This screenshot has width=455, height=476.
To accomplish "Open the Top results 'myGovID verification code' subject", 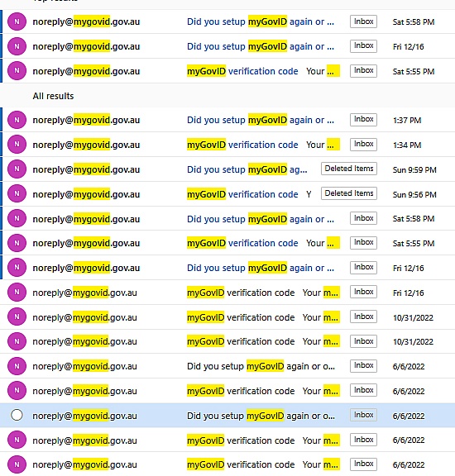I will coord(242,71).
